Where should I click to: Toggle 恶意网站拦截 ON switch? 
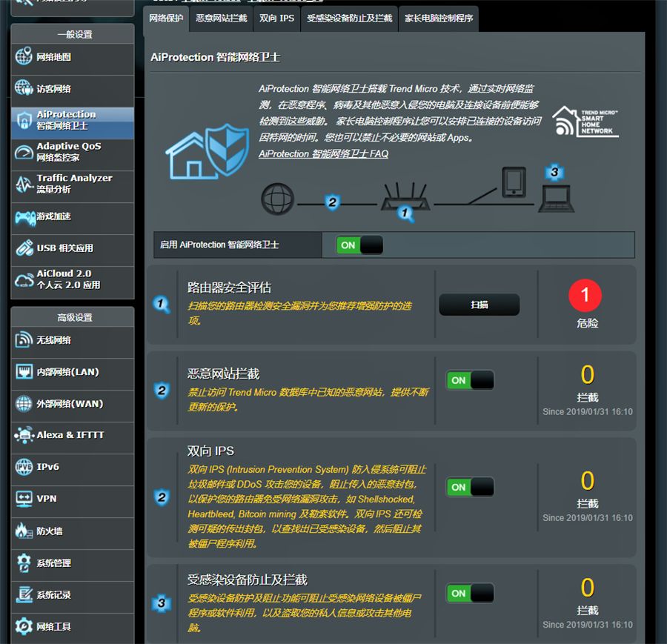click(x=470, y=380)
